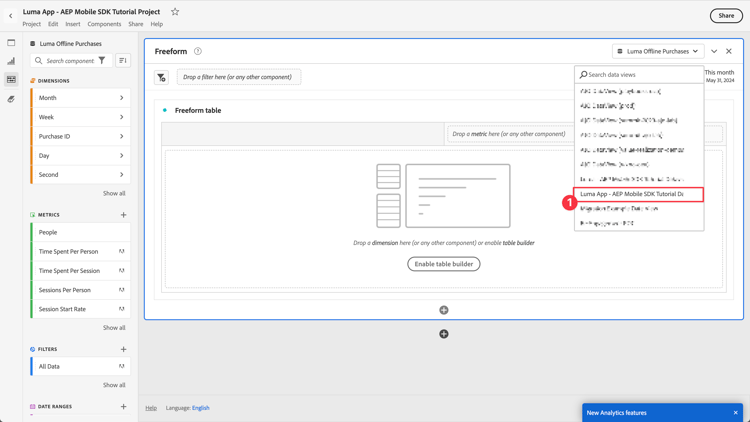This screenshot has height=422, width=750.
Task: Click the add visualization plus inside panel
Action: pos(444,310)
